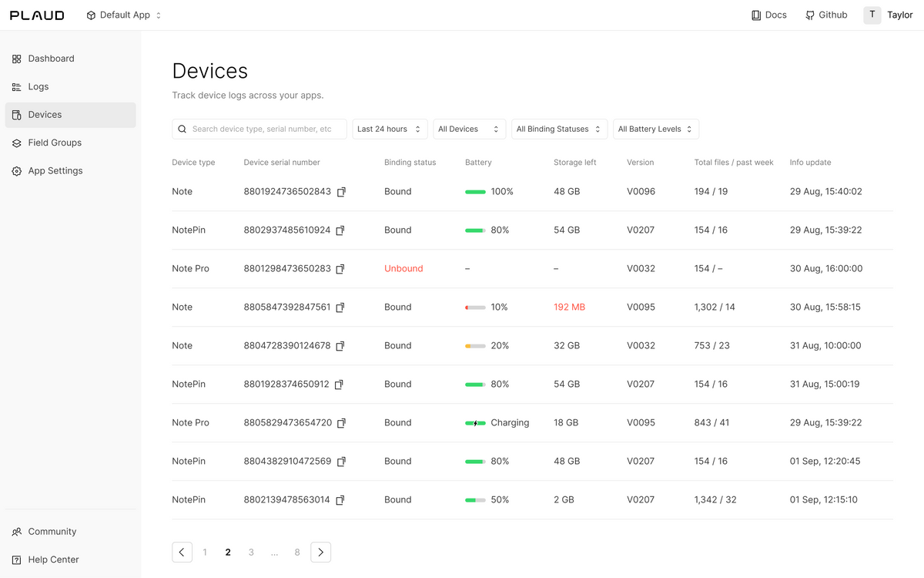Select the Logs icon in the sidebar
This screenshot has height=578, width=924.
tap(17, 86)
